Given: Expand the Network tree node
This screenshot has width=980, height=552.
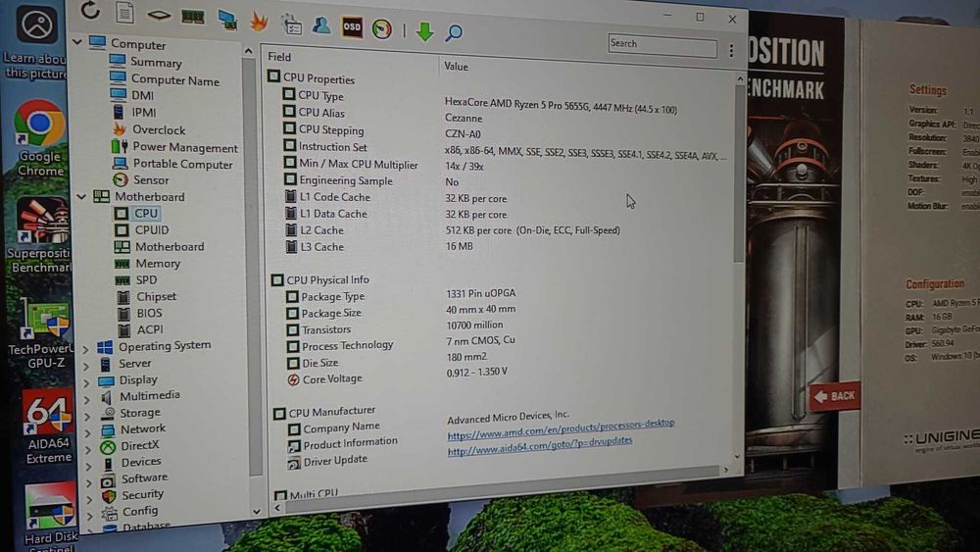Looking at the screenshot, I should pyautogui.click(x=88, y=432).
